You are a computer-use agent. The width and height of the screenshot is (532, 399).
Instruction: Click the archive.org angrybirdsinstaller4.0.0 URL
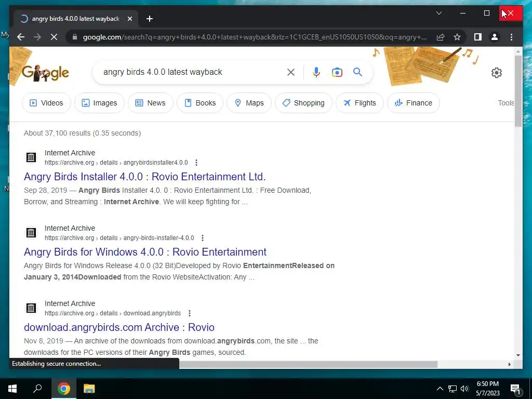click(x=116, y=163)
